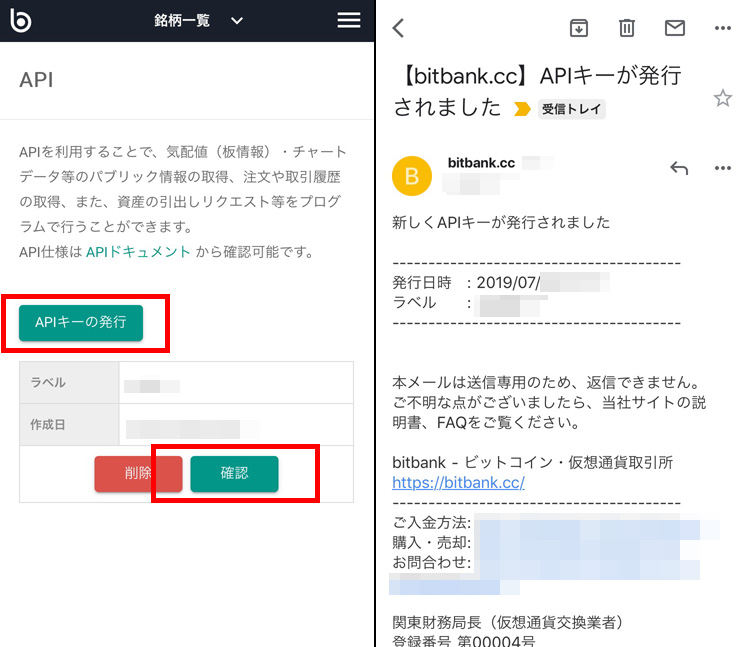The image size is (750, 647).
Task: Delete the email with trash icon
Action: 627,28
